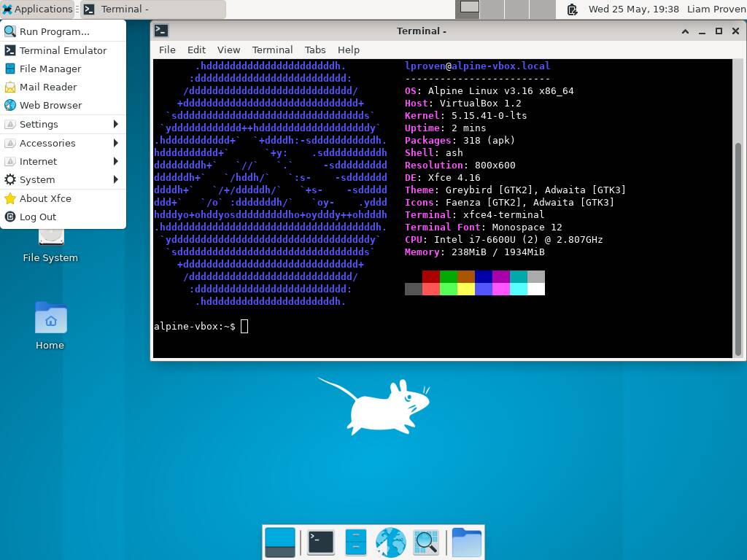Open the Terminal Emulator from the dock
The width and height of the screenshot is (747, 560).
[320, 542]
